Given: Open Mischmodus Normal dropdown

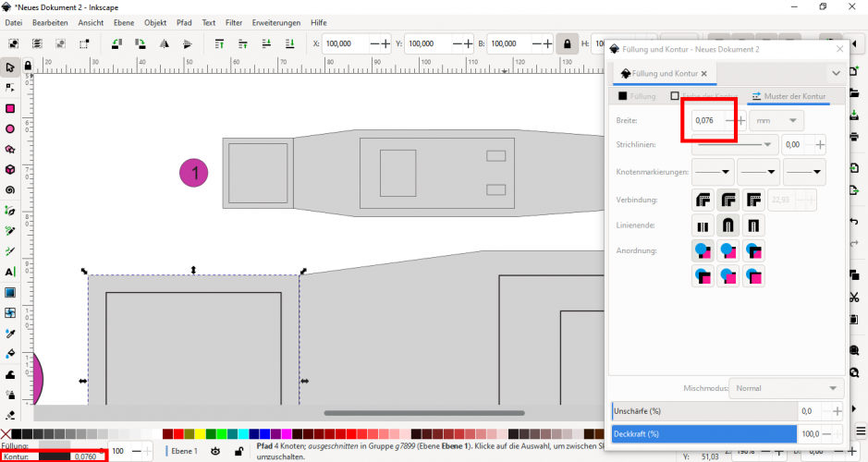Looking at the screenshot, I should pos(786,388).
